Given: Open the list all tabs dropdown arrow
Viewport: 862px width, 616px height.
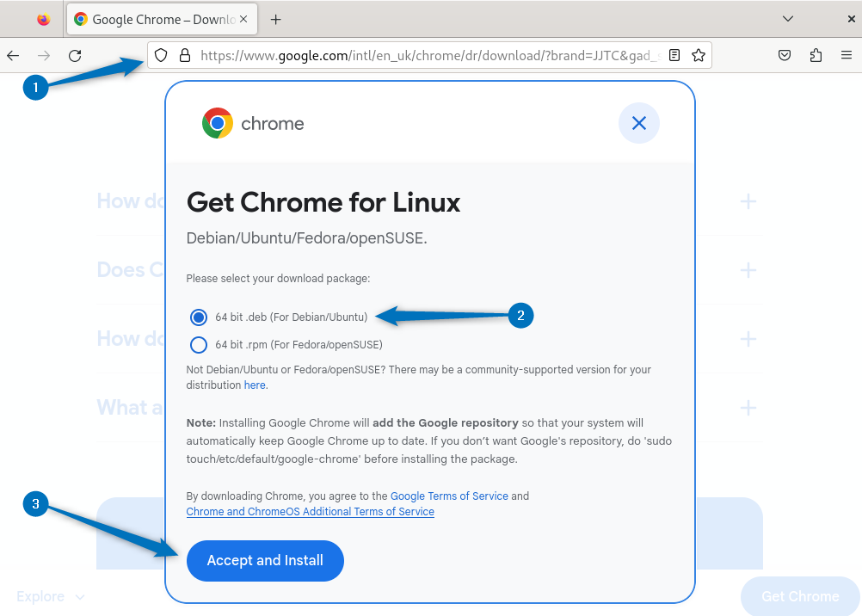Looking at the screenshot, I should tap(788, 19).
